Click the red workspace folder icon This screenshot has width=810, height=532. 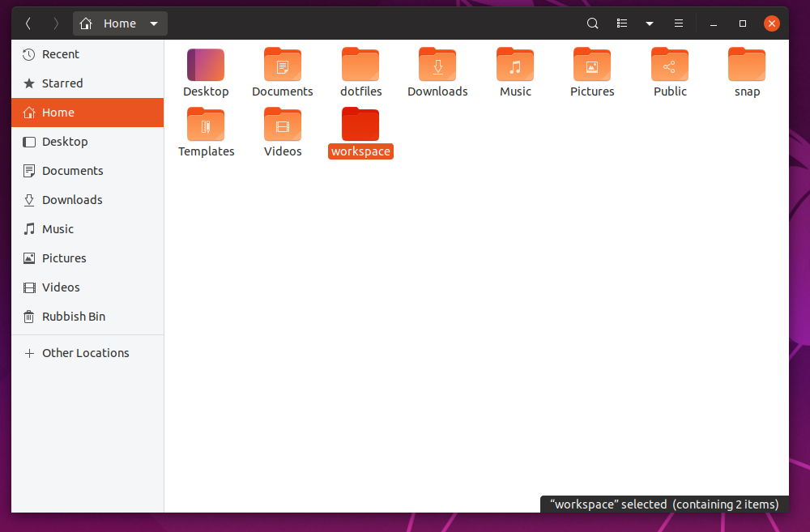tap(360, 125)
